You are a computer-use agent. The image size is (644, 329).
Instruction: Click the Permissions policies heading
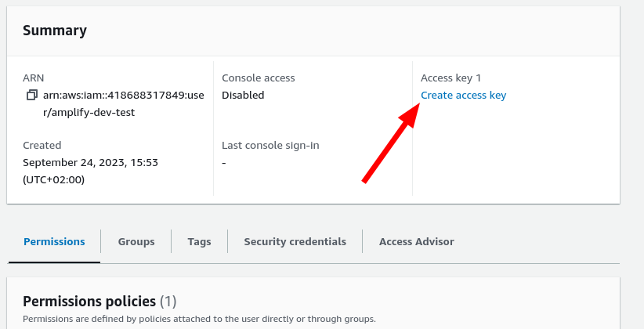pos(89,301)
